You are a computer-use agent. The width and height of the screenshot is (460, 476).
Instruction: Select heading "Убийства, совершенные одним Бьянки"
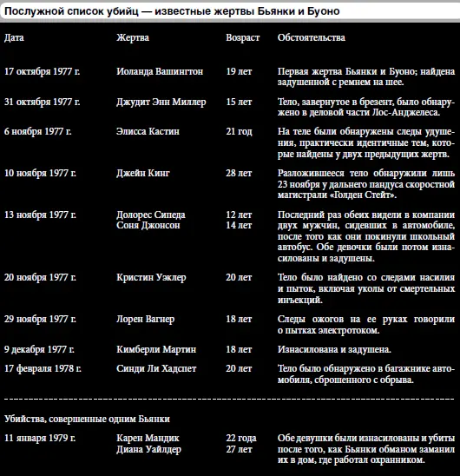pos(87,420)
